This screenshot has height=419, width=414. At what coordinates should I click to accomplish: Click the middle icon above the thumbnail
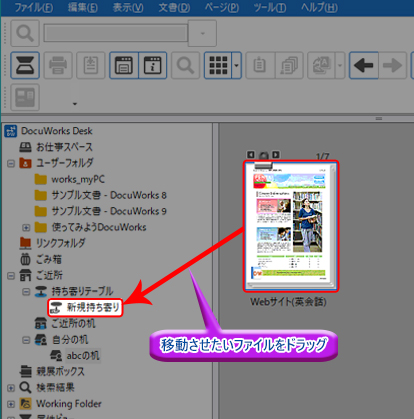pos(263,155)
